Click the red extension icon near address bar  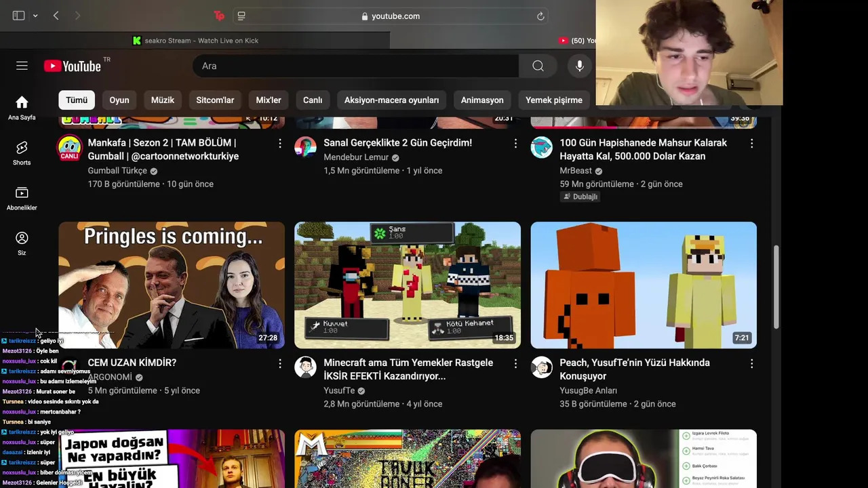[x=219, y=16]
